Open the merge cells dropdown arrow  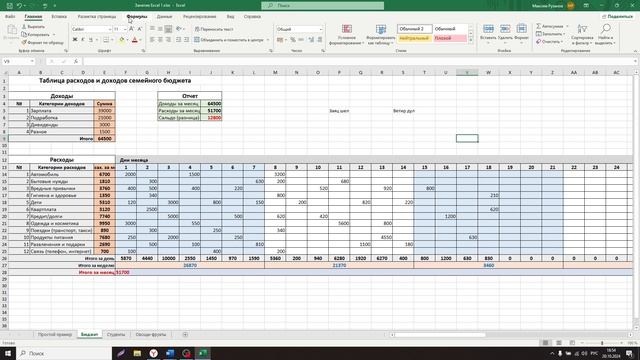tap(268, 40)
